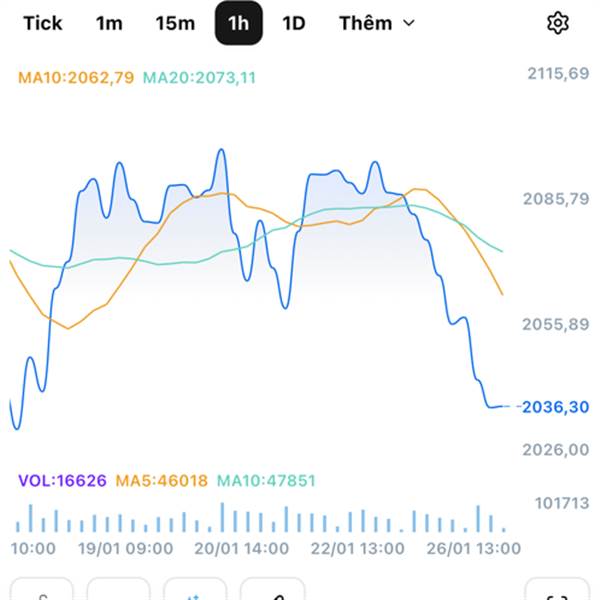Select the 1m timeframe tab
This screenshot has width=600, height=600.
coord(109,23)
